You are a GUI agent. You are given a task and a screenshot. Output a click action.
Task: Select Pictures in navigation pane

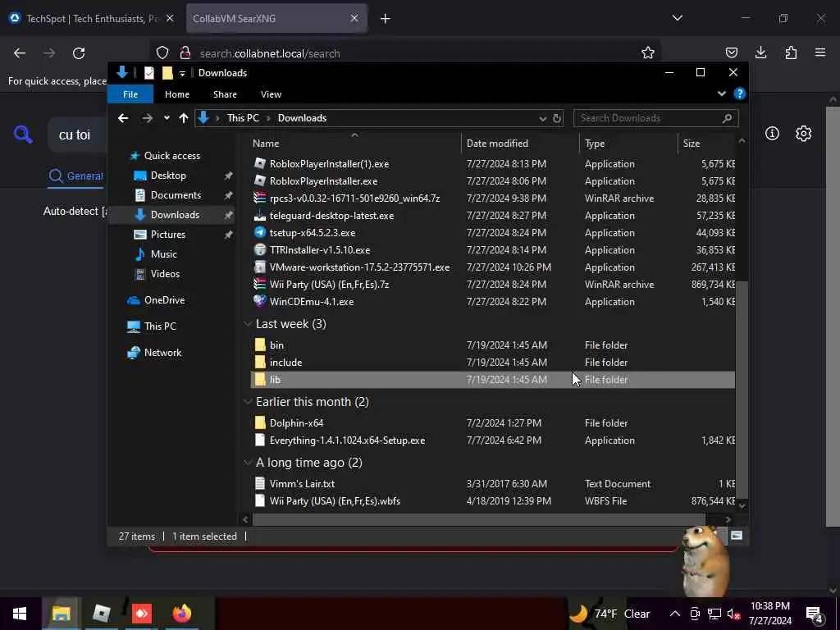click(167, 235)
